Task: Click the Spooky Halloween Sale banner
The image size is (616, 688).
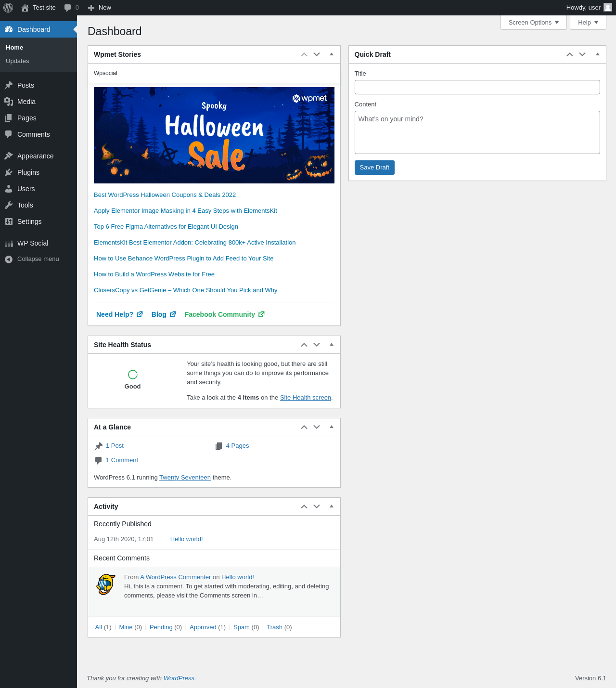Action: click(214, 135)
